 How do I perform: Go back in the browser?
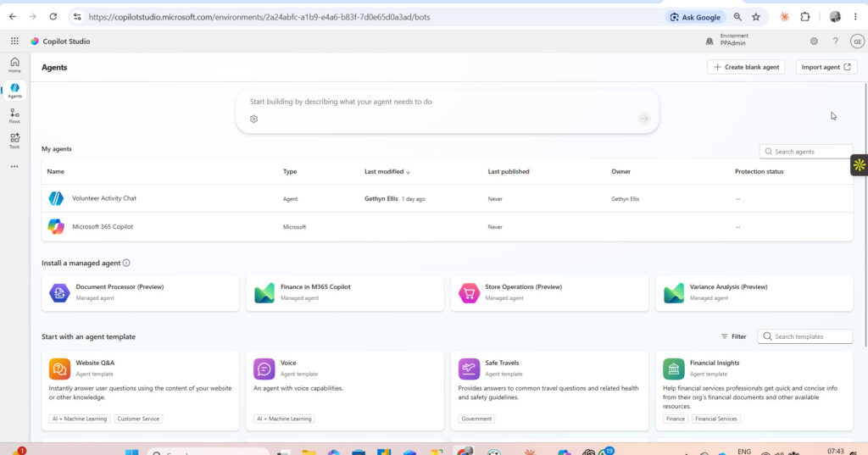12,17
